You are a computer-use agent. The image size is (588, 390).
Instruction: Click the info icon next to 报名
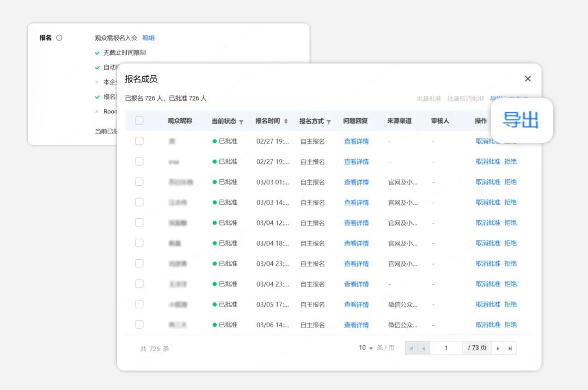(x=59, y=38)
